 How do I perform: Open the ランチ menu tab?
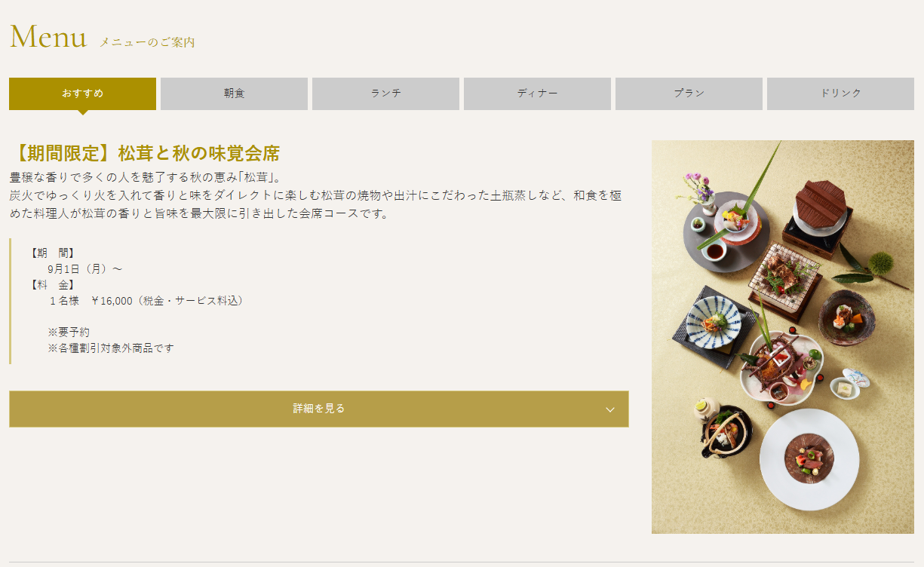click(385, 93)
